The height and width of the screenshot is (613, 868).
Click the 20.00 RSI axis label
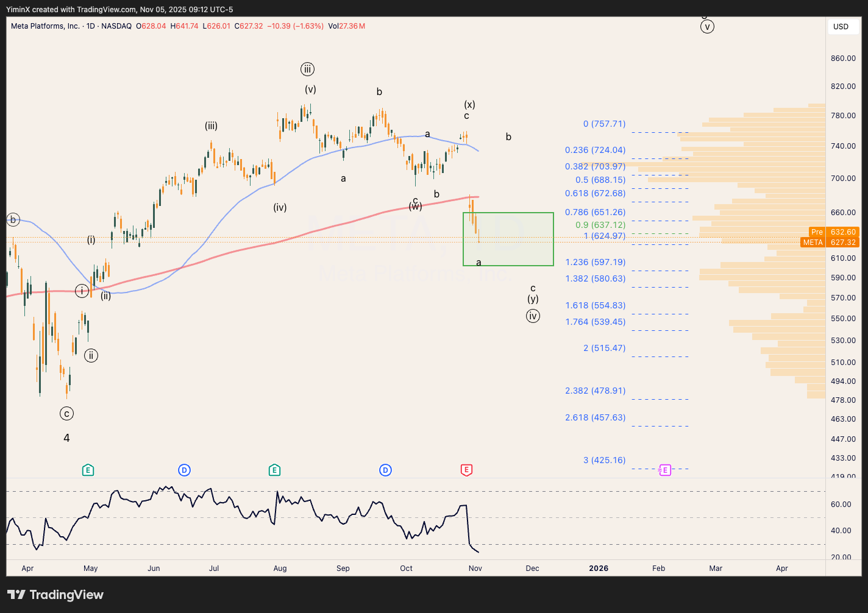[841, 558]
